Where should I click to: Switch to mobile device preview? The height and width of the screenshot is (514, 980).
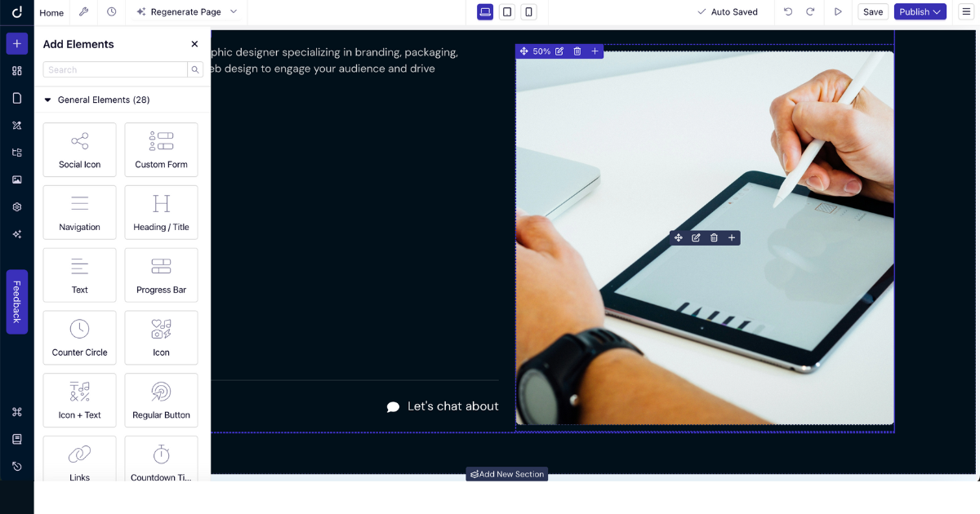click(528, 11)
